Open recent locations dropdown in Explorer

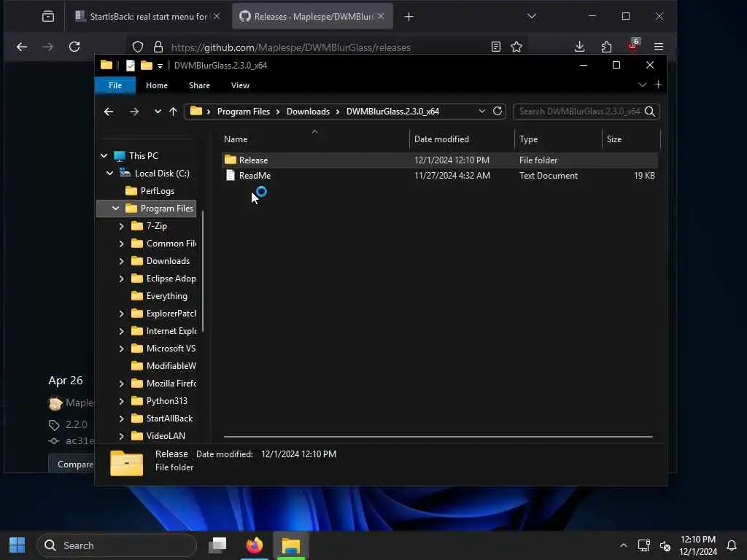(158, 112)
